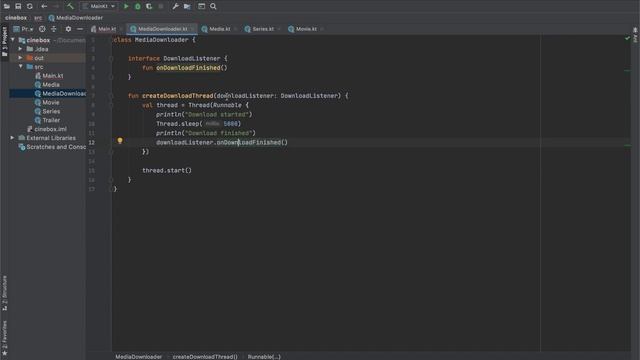Navigate back with the left arrow icon
This screenshot has height=360, width=640.
44,6
